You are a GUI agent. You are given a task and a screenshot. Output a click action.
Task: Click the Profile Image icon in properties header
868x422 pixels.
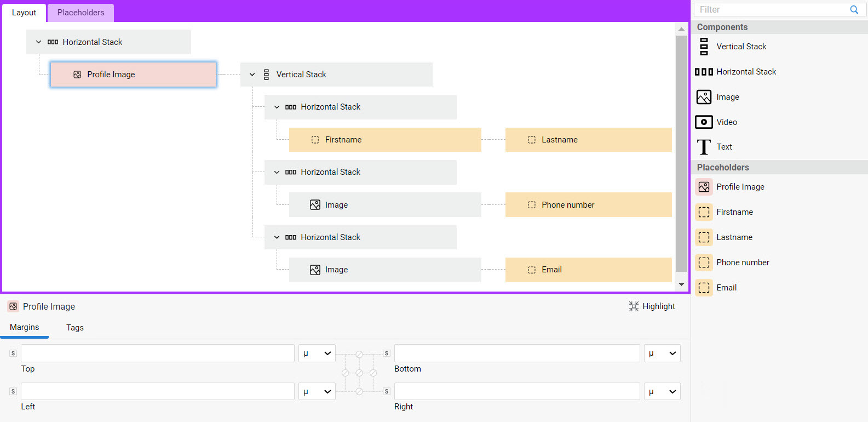[13, 306]
